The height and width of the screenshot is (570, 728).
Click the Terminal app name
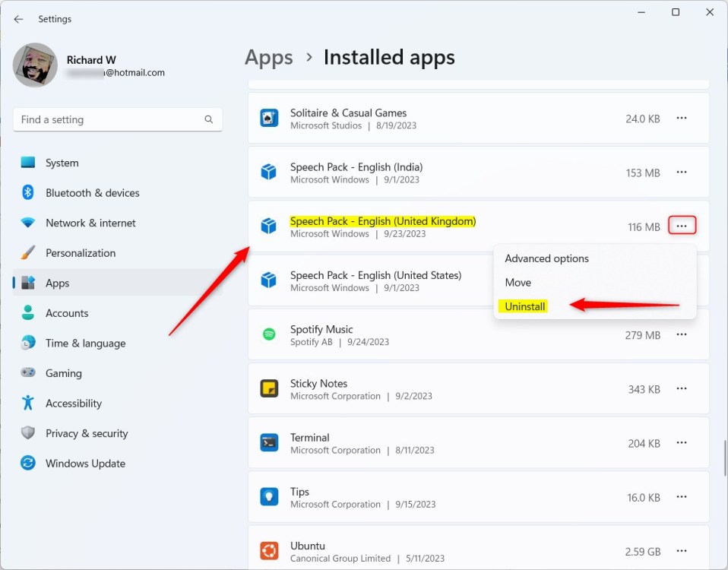[x=310, y=438]
